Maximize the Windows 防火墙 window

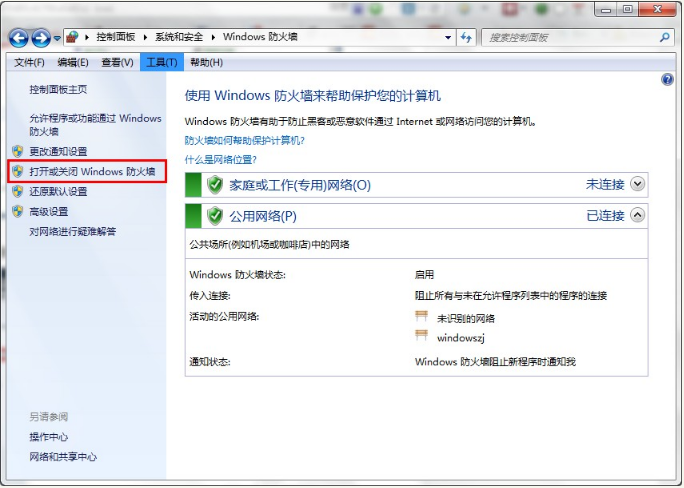pyautogui.click(x=627, y=9)
